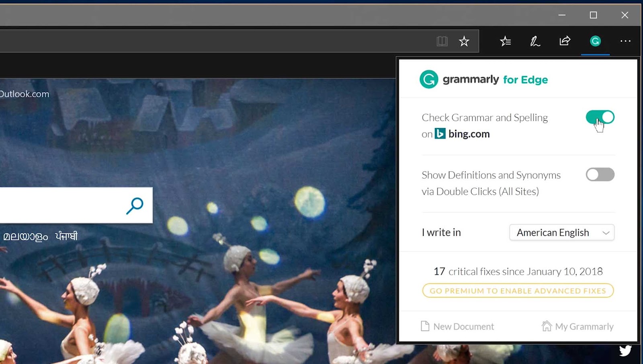Create a New Document in Grammarly
Screen dimensions: 643x364
click(x=457, y=326)
